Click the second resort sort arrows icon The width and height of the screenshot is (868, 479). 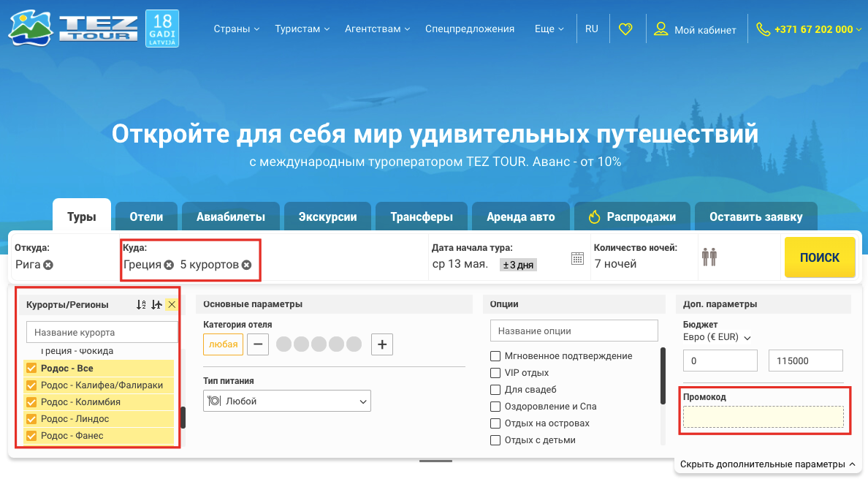(156, 304)
